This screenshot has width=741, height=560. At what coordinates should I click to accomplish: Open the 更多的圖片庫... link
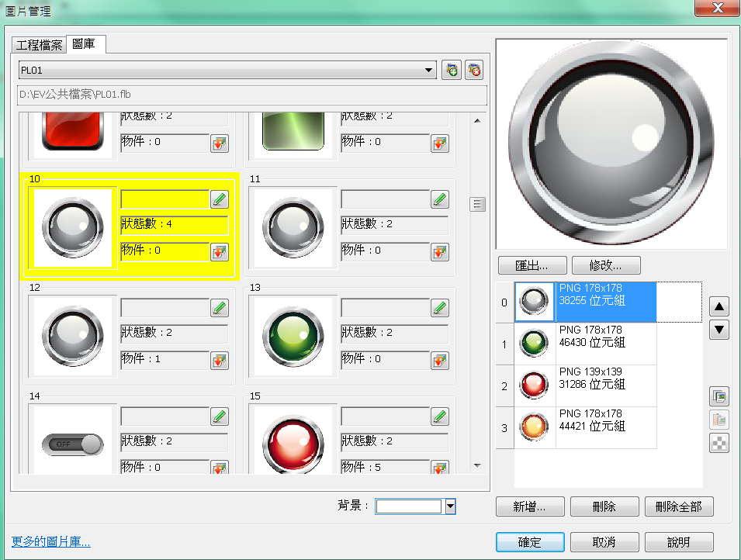coord(51,541)
